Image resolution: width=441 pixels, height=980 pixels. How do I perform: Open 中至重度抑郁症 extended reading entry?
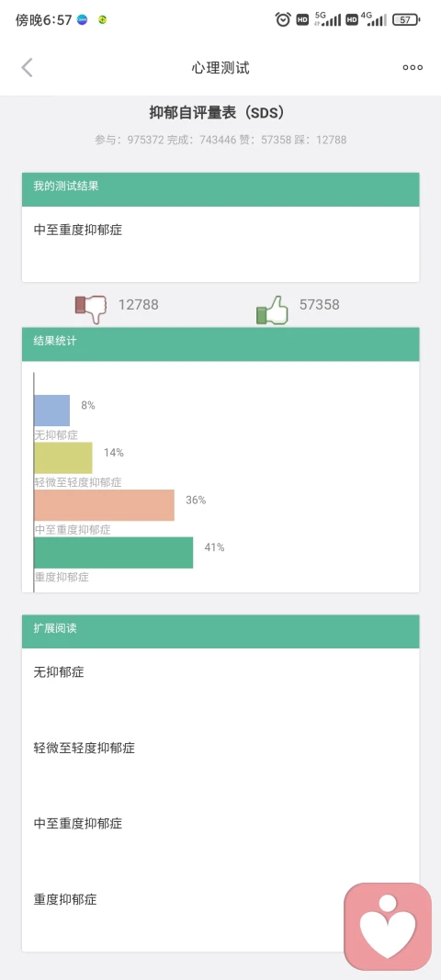point(220,824)
